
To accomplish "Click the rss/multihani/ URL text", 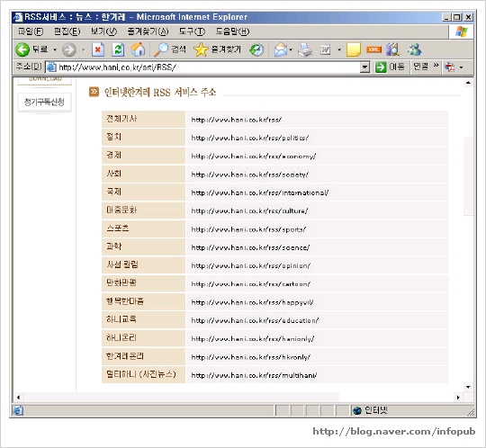I will (254, 375).
